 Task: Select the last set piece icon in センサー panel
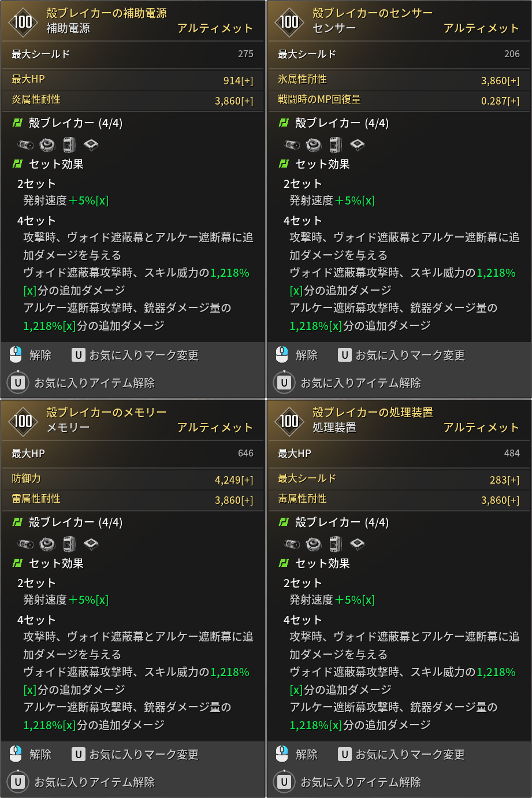pos(358,144)
